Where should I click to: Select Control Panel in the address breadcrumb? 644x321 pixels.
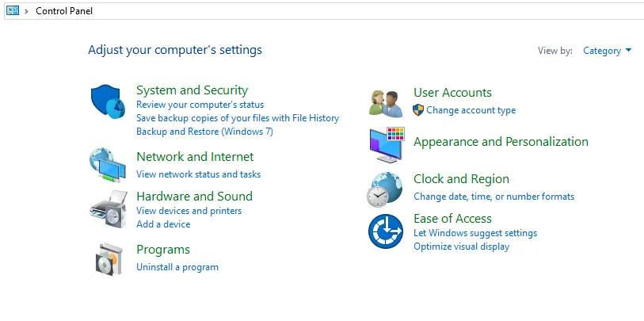click(64, 11)
